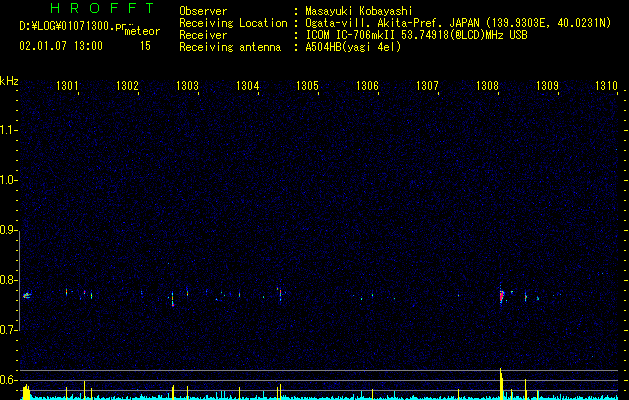
Task: Click the 1303 time axis marker
Action: pos(187,85)
